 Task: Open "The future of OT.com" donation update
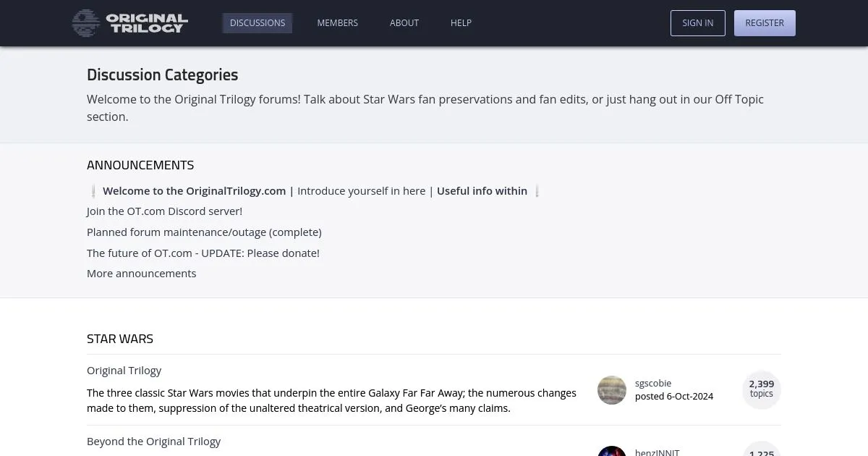pyautogui.click(x=203, y=253)
